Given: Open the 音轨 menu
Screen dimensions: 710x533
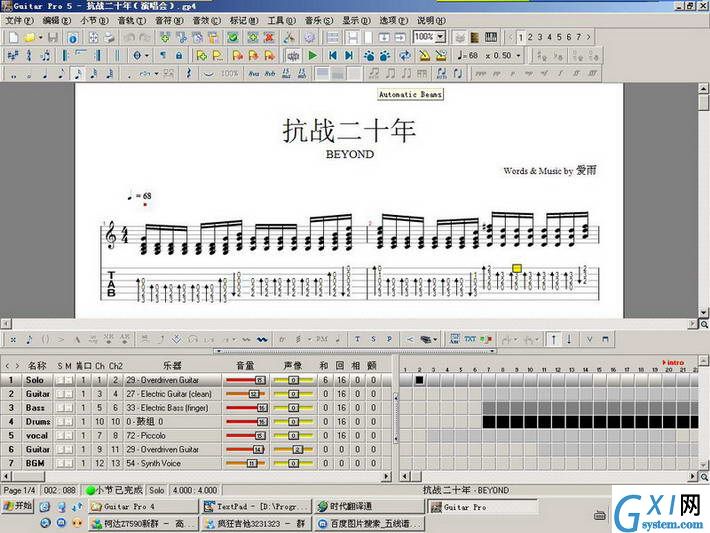Looking at the screenshot, I should [x=132, y=21].
